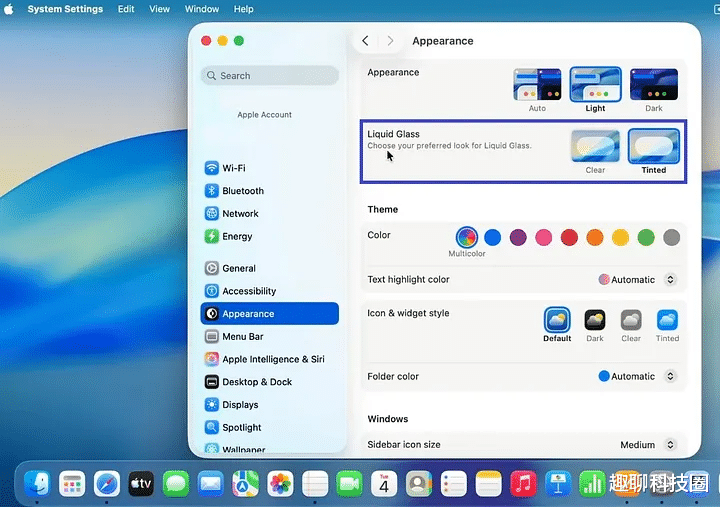Click the back navigation arrow
Image resolution: width=720 pixels, height=507 pixels.
tap(365, 41)
